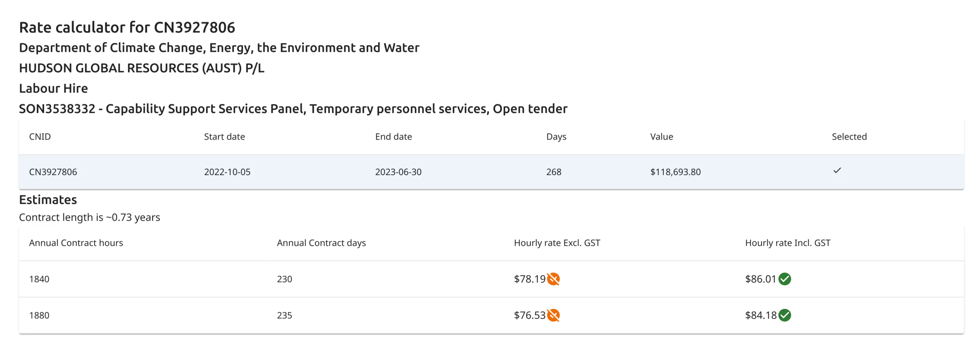Select the 1880 annual hours row
The height and width of the screenshot is (353, 980).
[x=39, y=315]
